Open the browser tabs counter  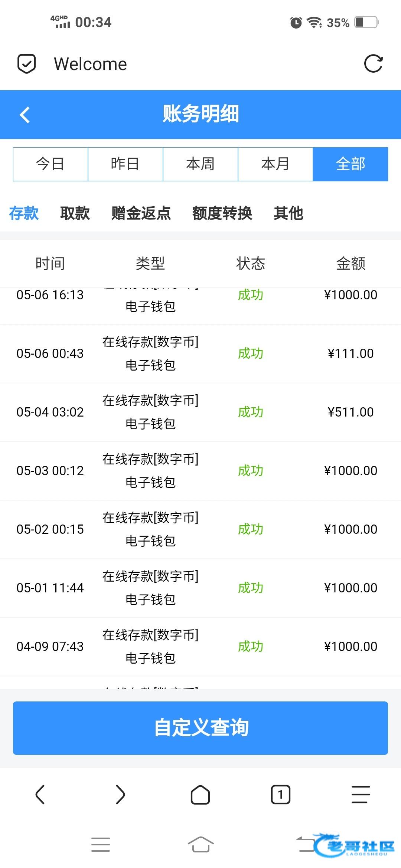coord(281,795)
